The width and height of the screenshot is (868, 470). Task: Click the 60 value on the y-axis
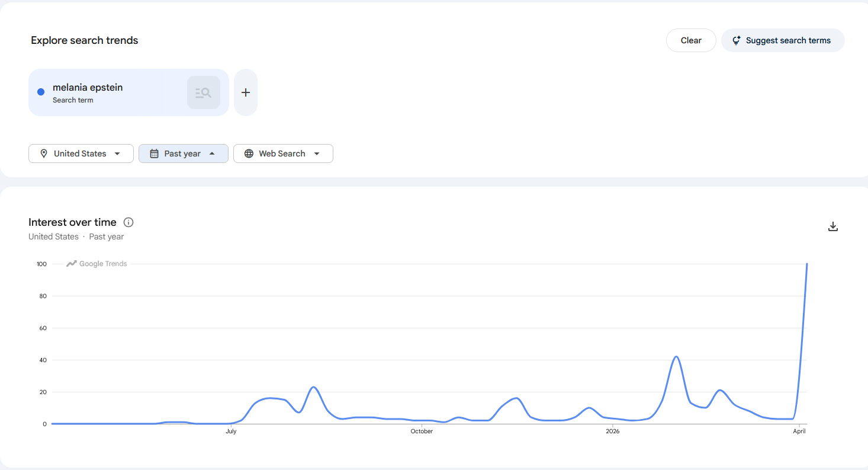(x=43, y=328)
